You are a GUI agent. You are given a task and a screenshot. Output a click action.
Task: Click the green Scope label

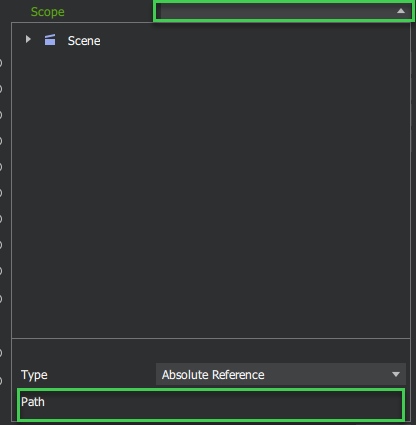click(48, 12)
